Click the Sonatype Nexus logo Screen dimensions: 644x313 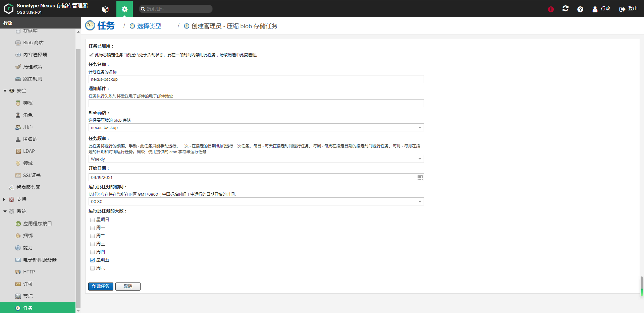click(x=8, y=9)
